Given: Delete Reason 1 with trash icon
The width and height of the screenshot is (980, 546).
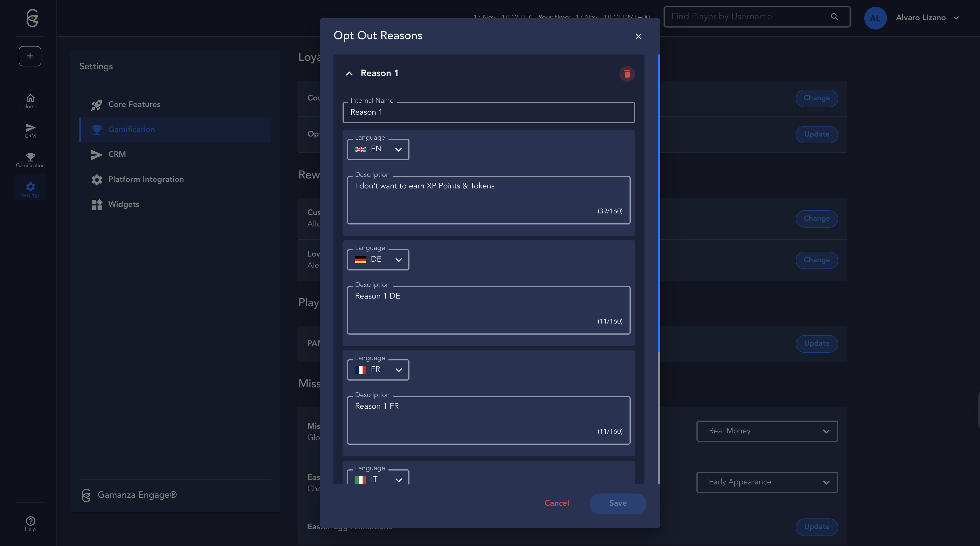Looking at the screenshot, I should tap(627, 73).
